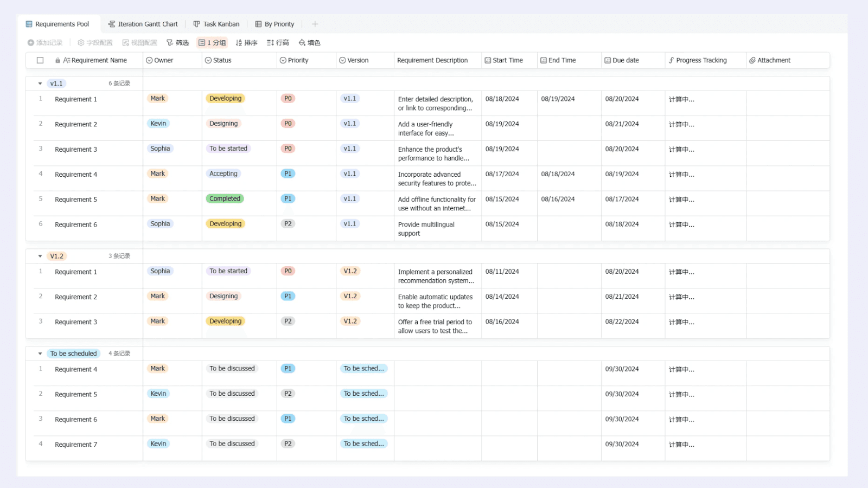Screen dimensions: 868x488
Task: Toggle the select-all checkbox in header
Action: (40, 60)
